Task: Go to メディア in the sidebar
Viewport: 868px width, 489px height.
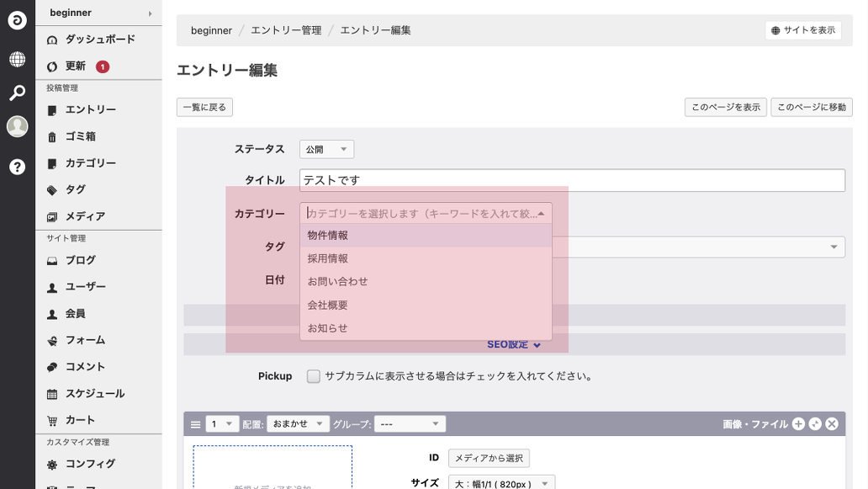Action: point(85,216)
